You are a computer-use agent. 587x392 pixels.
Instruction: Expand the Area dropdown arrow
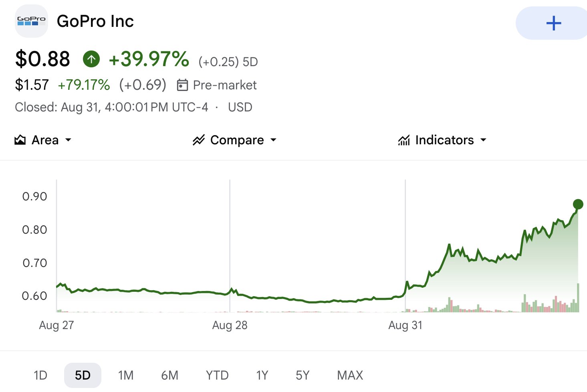[x=68, y=140]
